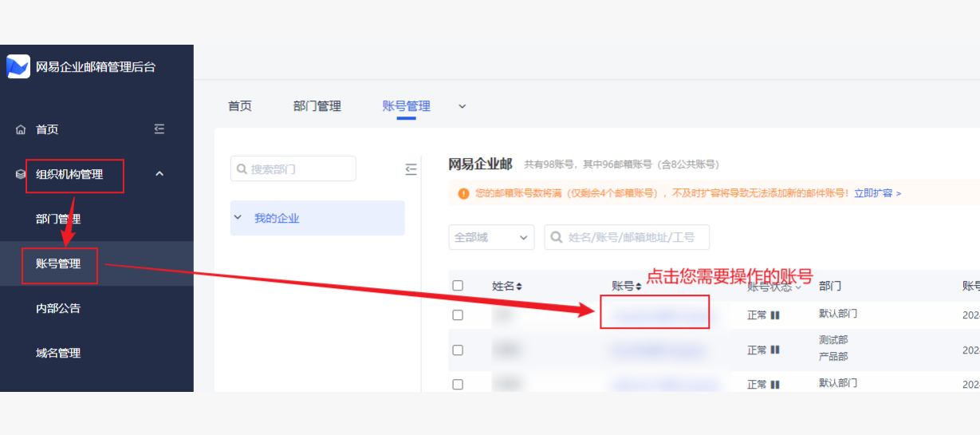The height and width of the screenshot is (435, 980).
Task: Click pause icon in 测试部 row status
Action: point(775,350)
